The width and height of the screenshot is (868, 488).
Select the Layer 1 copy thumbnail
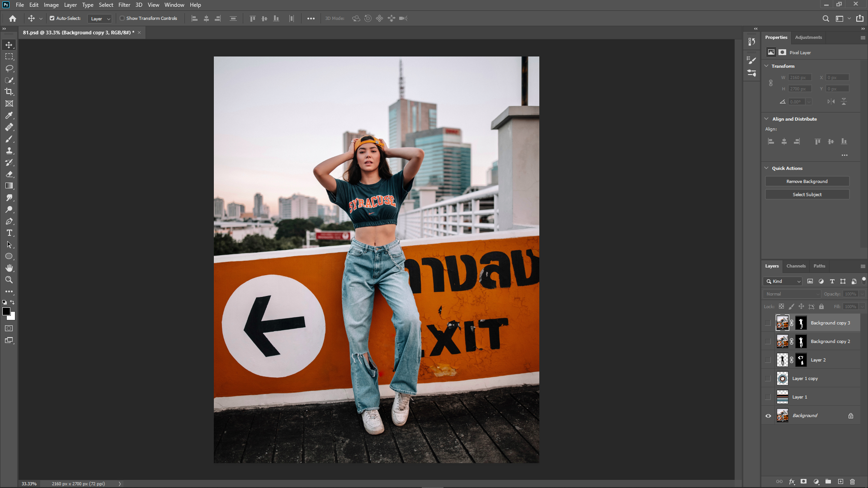coord(783,379)
